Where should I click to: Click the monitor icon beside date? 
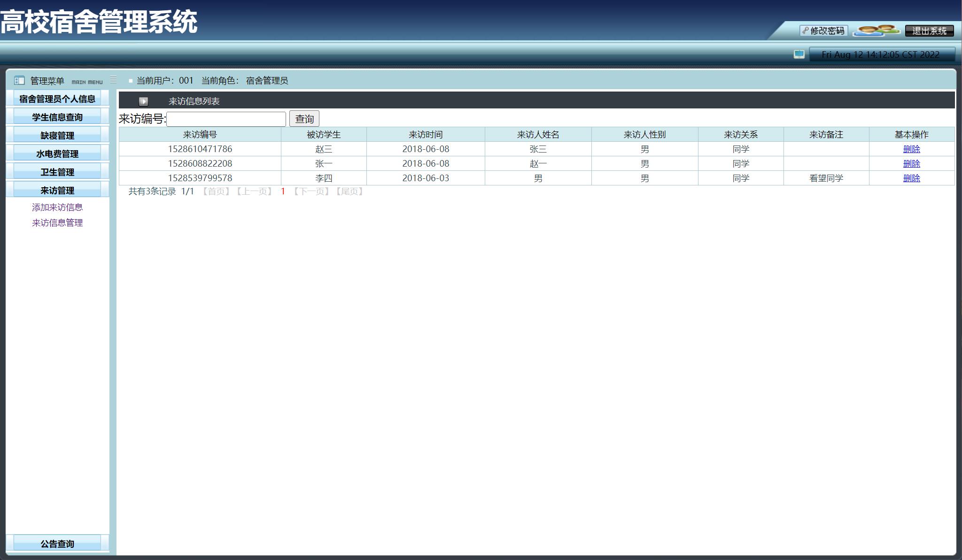tap(799, 54)
